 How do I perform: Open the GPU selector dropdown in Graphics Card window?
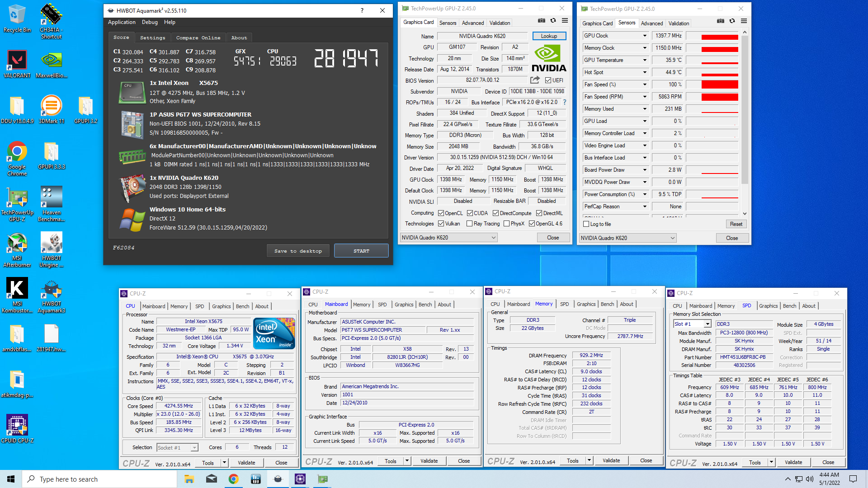coord(448,238)
